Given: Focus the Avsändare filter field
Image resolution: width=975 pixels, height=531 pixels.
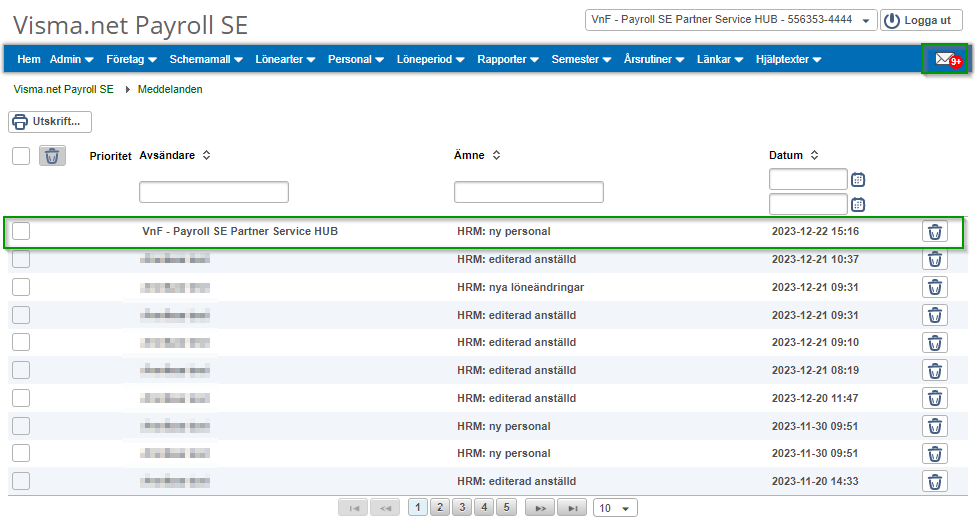Looking at the screenshot, I should click(214, 192).
